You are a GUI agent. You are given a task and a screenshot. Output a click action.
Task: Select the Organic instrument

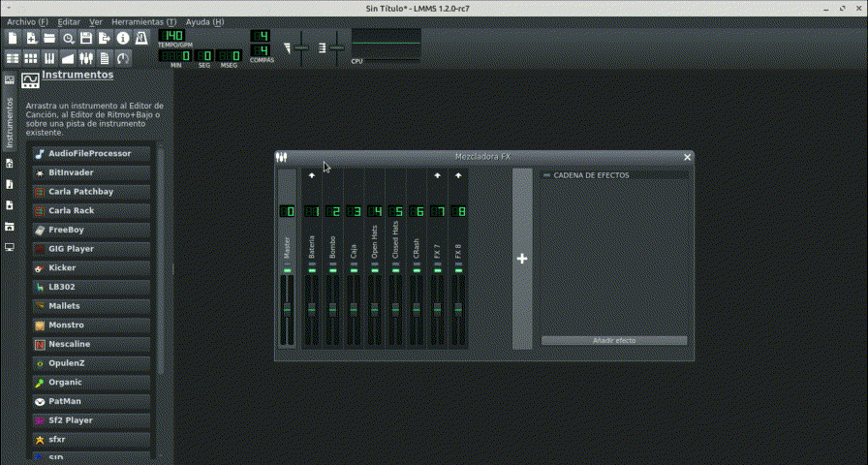click(x=91, y=383)
